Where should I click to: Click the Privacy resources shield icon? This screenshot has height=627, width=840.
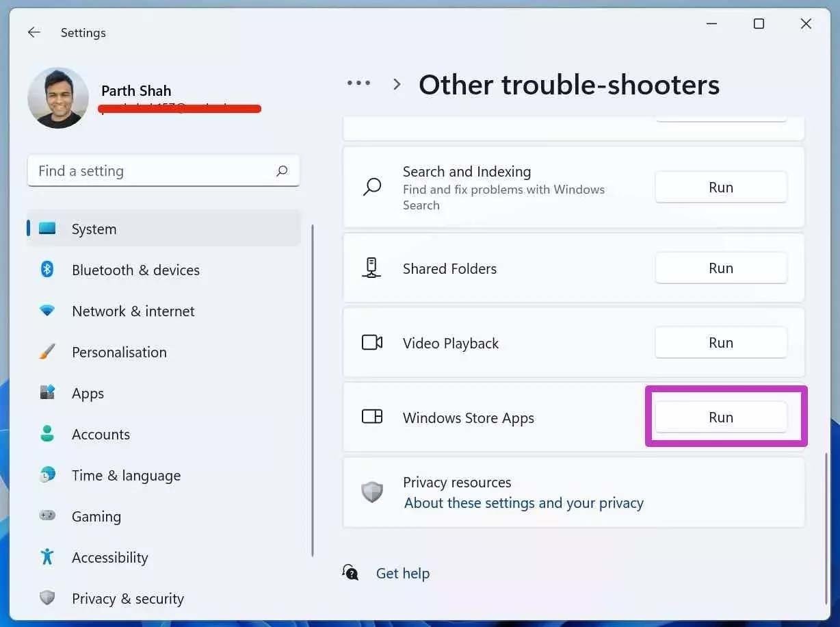pyautogui.click(x=372, y=491)
